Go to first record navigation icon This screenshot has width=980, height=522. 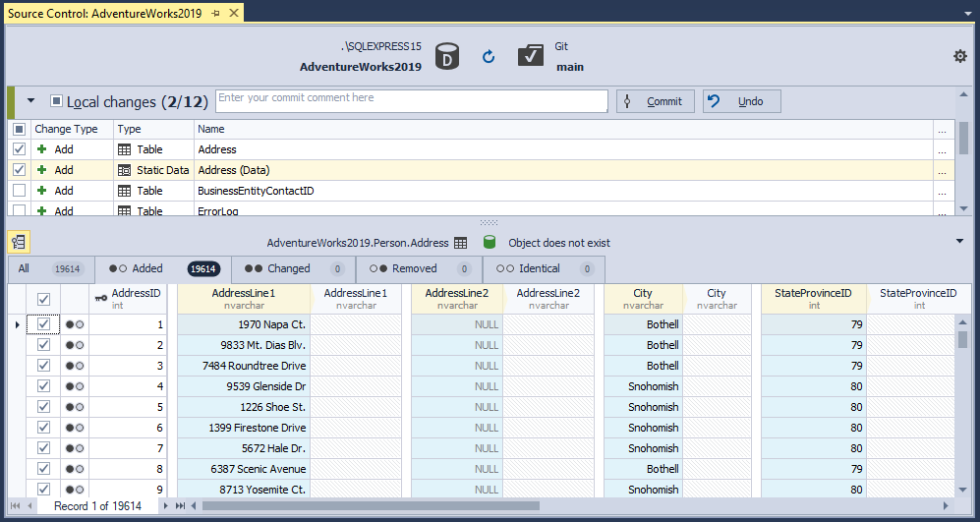(15, 505)
